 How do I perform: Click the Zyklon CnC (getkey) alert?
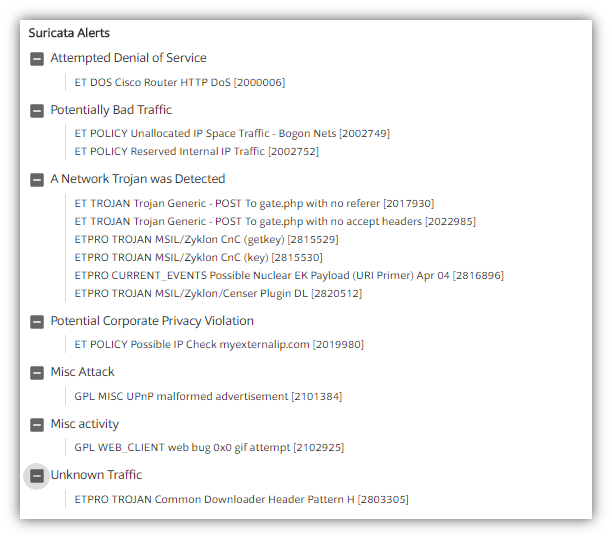(206, 239)
